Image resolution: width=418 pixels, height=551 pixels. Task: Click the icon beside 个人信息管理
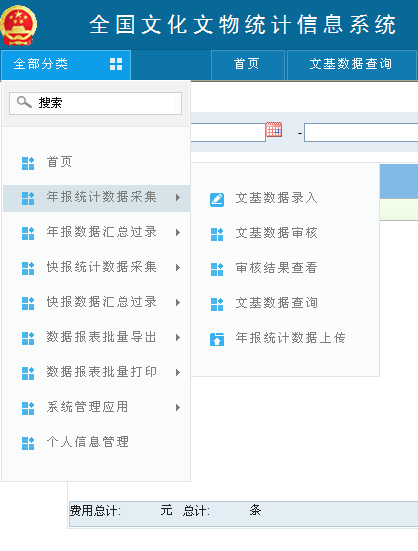tap(28, 443)
